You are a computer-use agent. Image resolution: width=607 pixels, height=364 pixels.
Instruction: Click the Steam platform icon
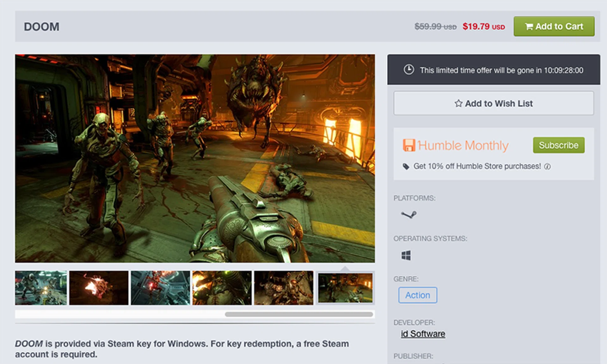pyautogui.click(x=408, y=215)
